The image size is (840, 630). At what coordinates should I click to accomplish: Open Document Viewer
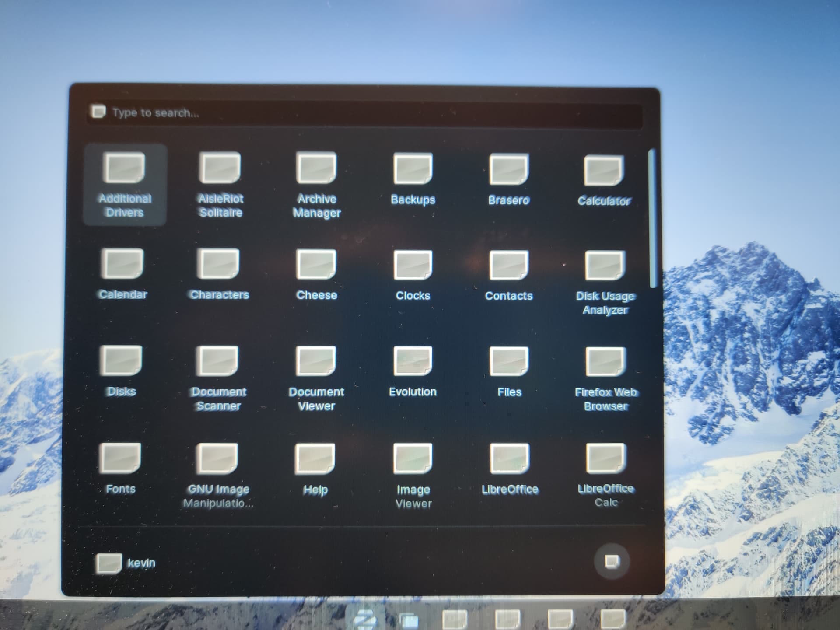point(316,379)
